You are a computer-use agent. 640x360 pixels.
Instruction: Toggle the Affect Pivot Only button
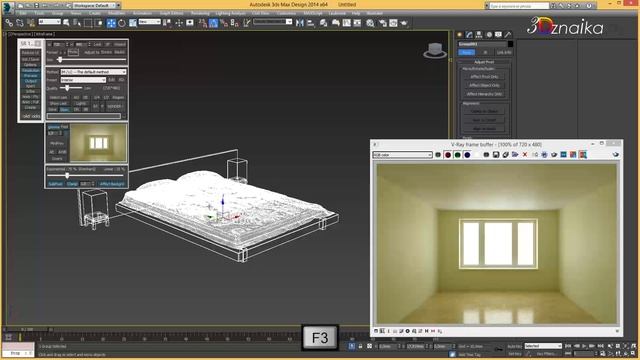[484, 77]
